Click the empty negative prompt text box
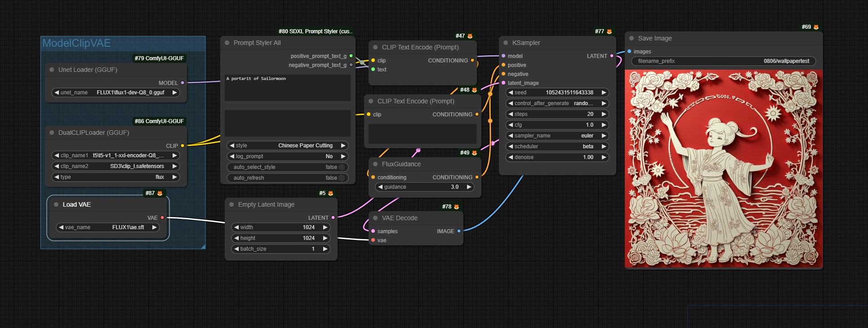Screen dimensions: 868x328 [x=288, y=123]
